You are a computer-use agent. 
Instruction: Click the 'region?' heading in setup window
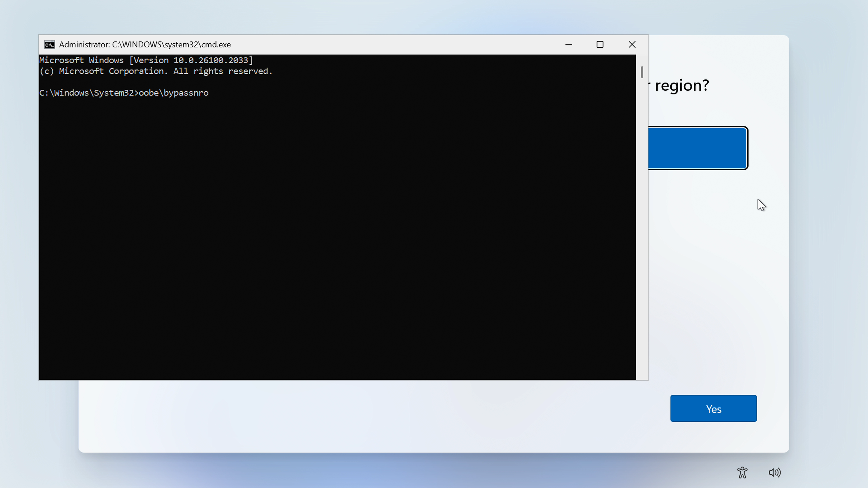[682, 86]
